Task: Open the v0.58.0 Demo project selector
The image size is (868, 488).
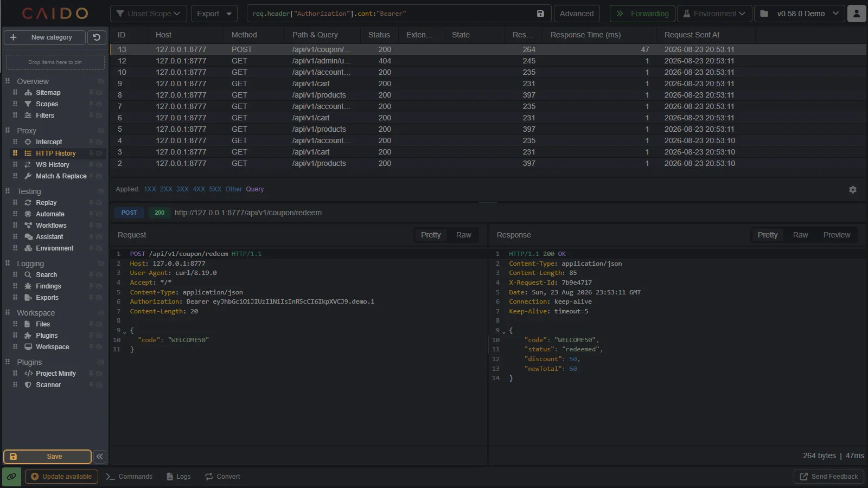Action: tap(800, 14)
